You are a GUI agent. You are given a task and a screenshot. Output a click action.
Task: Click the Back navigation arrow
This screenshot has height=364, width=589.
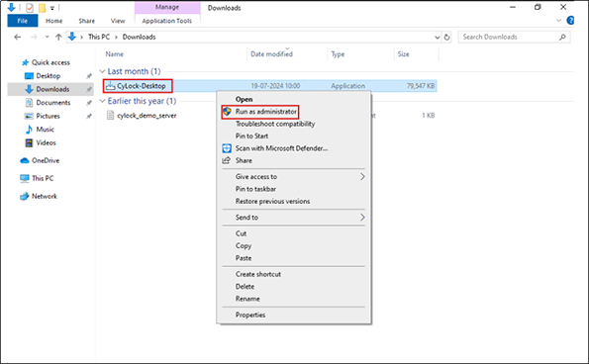tap(17, 37)
